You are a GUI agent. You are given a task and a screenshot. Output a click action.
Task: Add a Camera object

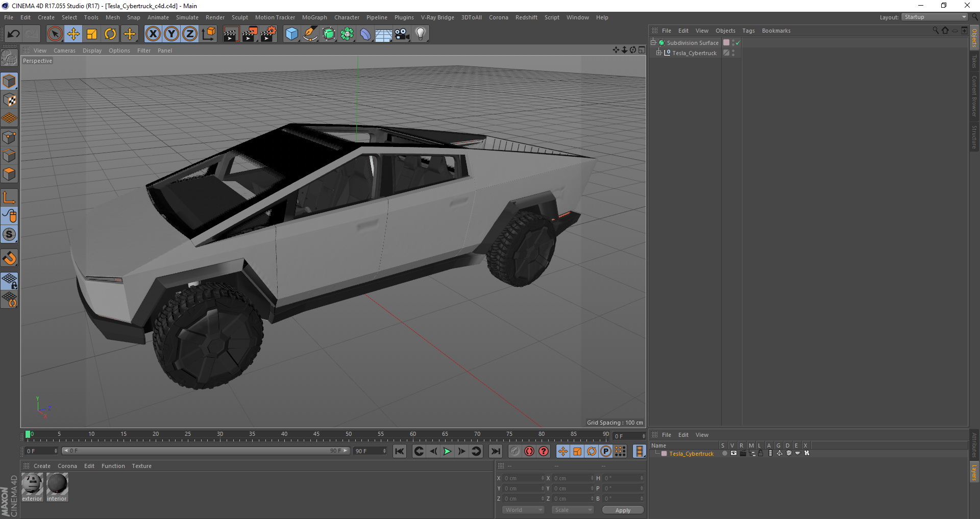[x=402, y=34]
